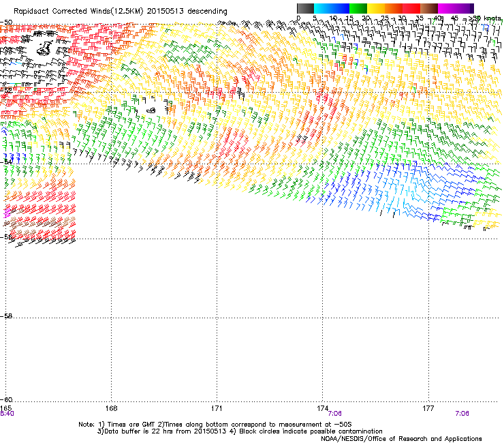Click the '45' legend scale label
The height and width of the screenshot is (443, 504).
(454, 18)
